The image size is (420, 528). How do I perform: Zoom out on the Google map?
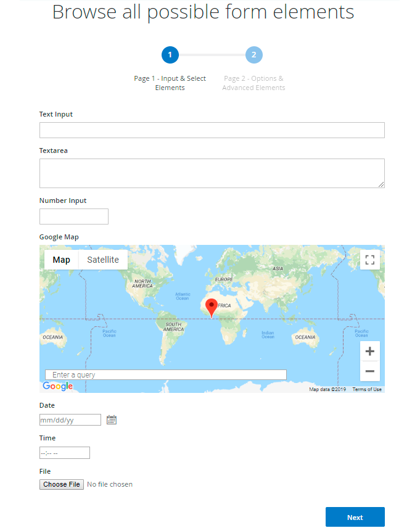coord(370,371)
